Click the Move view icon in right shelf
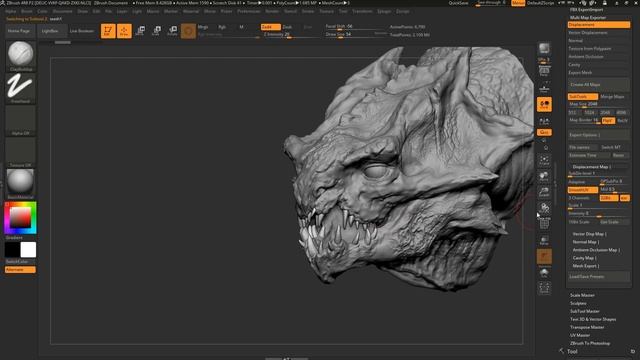Viewport: 640px width, 360px height. click(544, 176)
